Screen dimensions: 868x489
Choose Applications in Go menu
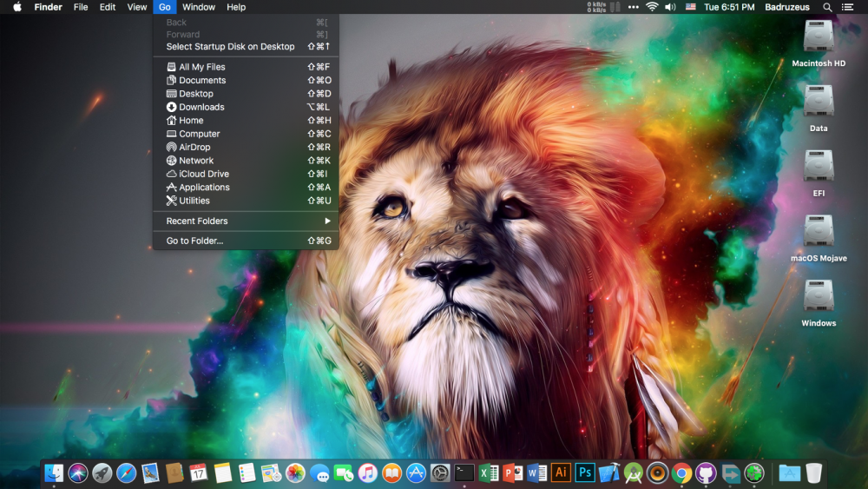(x=246, y=188)
